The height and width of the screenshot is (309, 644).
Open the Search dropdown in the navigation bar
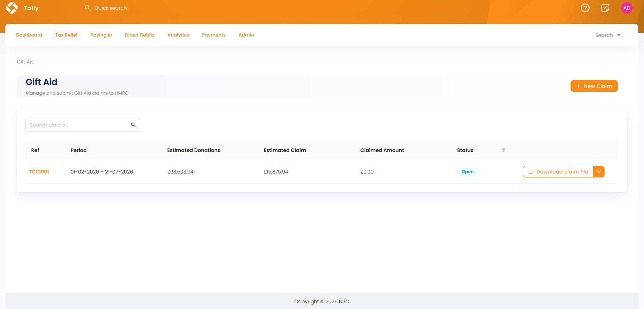point(608,35)
